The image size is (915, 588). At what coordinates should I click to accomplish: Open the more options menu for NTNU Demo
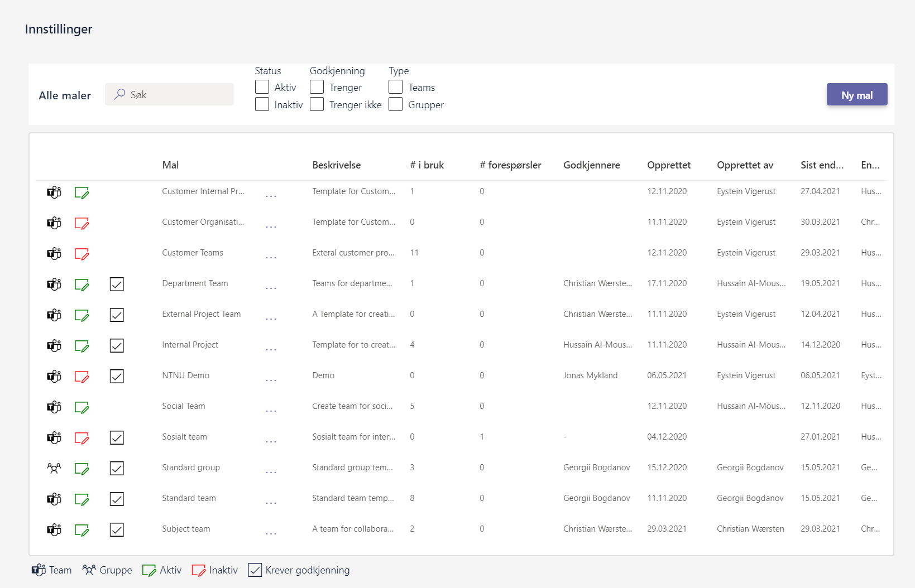(x=271, y=380)
